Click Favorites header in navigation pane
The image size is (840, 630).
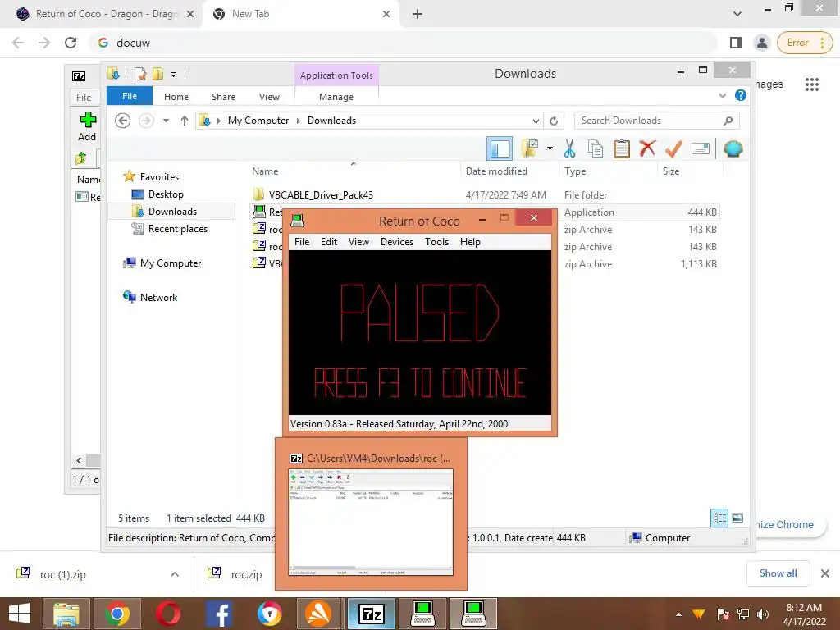[159, 176]
